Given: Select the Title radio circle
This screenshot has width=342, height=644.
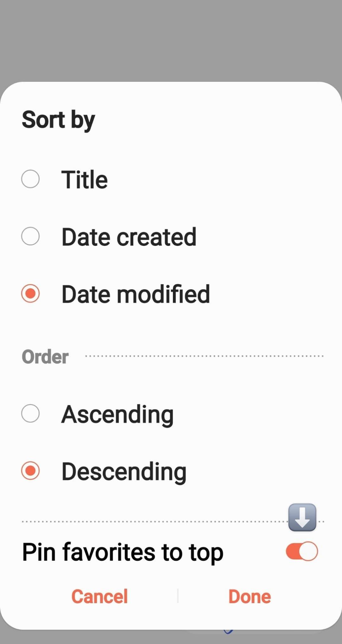Looking at the screenshot, I should point(30,179).
